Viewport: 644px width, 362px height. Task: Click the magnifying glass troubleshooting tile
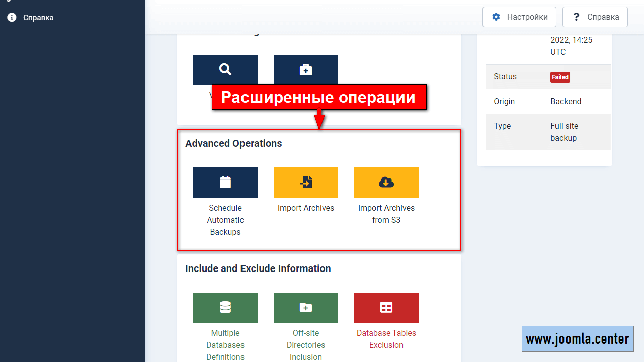225,69
